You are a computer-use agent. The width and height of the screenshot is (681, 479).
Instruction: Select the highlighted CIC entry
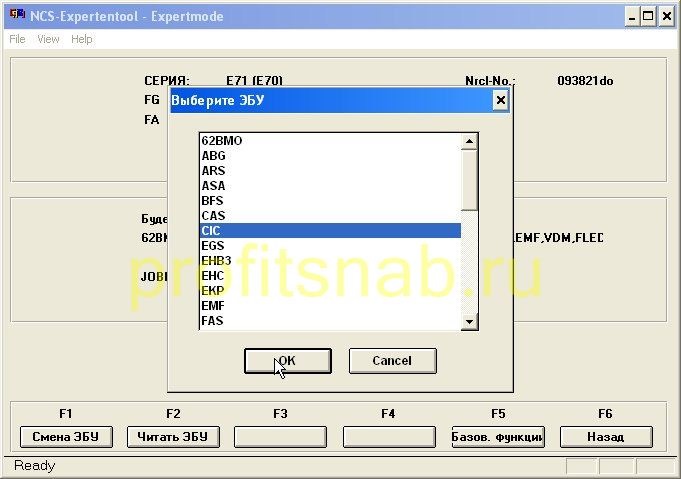[x=330, y=231]
